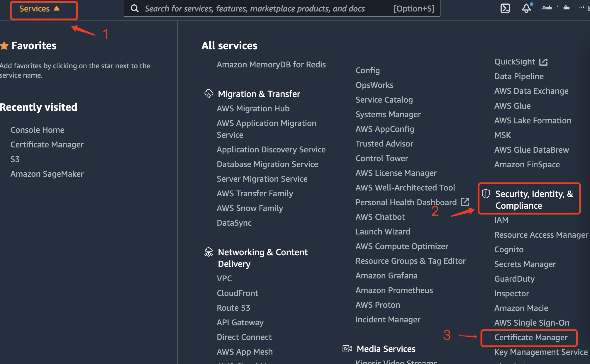Select S3 from recently visited services

15,159
